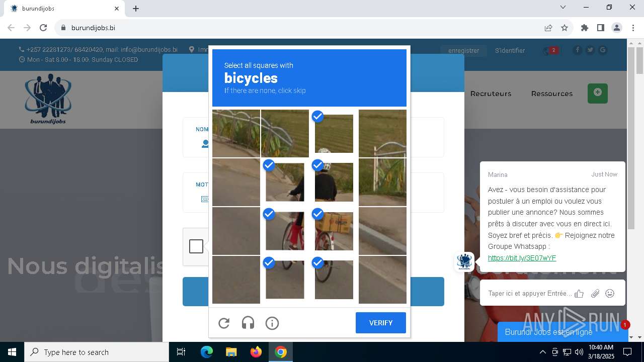The image size is (644, 362).
Task: Open Windows notification center
Action: [x=627, y=352]
